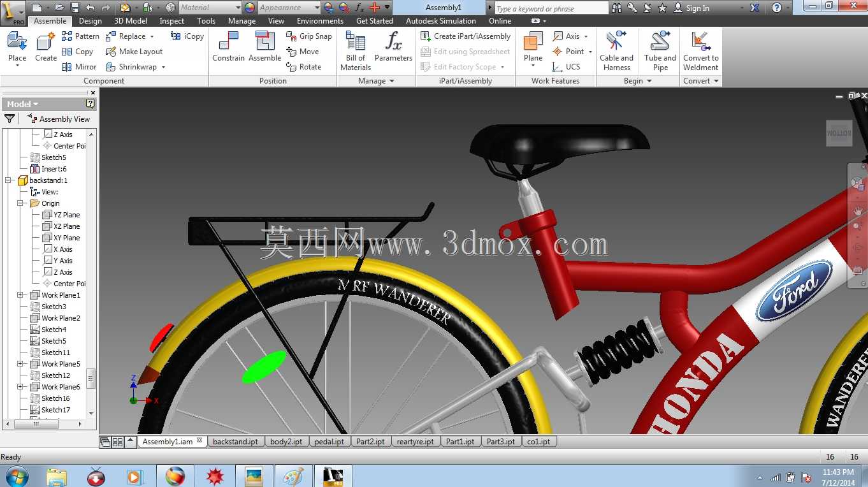Activate the Grip Snap tool

[309, 36]
